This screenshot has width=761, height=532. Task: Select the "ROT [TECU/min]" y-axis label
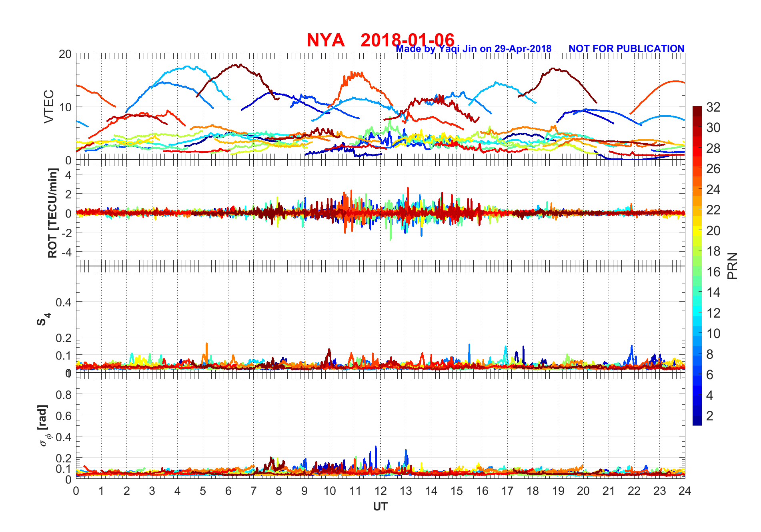[52, 213]
